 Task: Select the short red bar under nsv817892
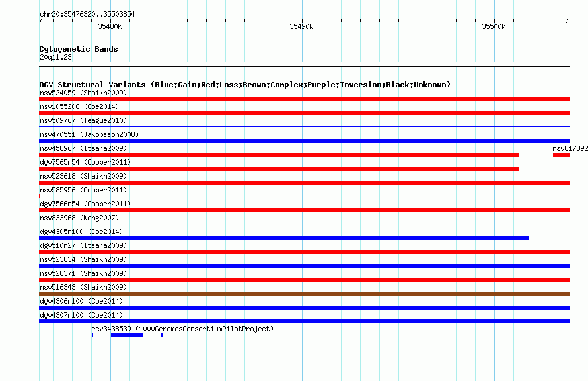561,155
